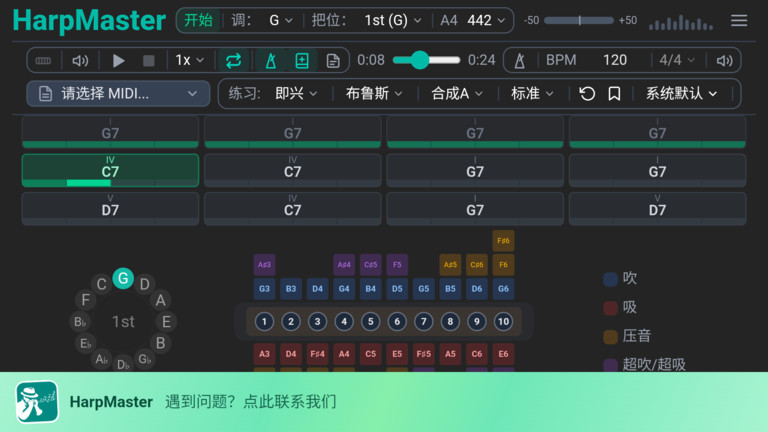768x432 pixels.
Task: Click the A♯3 overblow note
Action: click(264, 264)
